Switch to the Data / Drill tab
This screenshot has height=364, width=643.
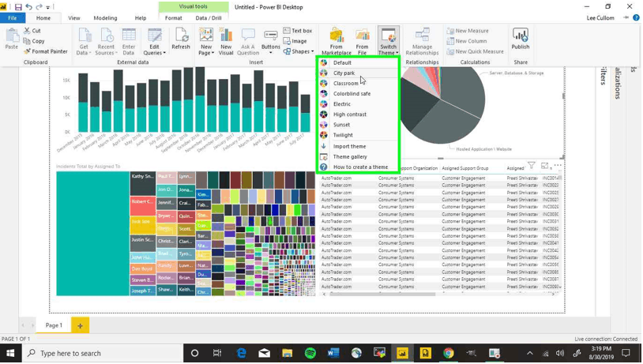pyautogui.click(x=209, y=18)
